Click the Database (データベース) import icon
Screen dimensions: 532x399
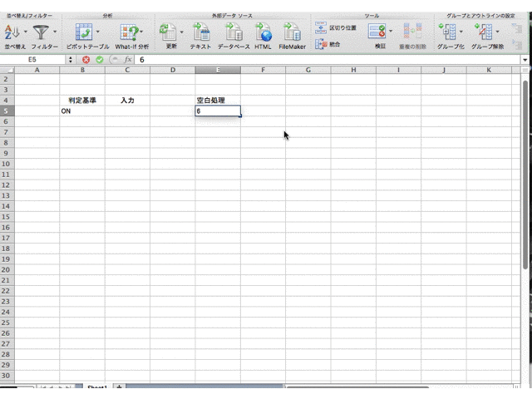click(234, 32)
